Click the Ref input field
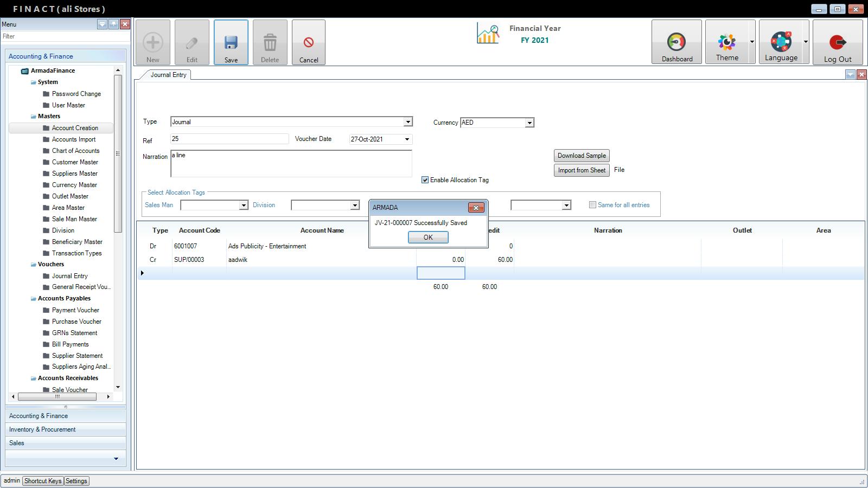The width and height of the screenshot is (868, 488). [x=229, y=139]
